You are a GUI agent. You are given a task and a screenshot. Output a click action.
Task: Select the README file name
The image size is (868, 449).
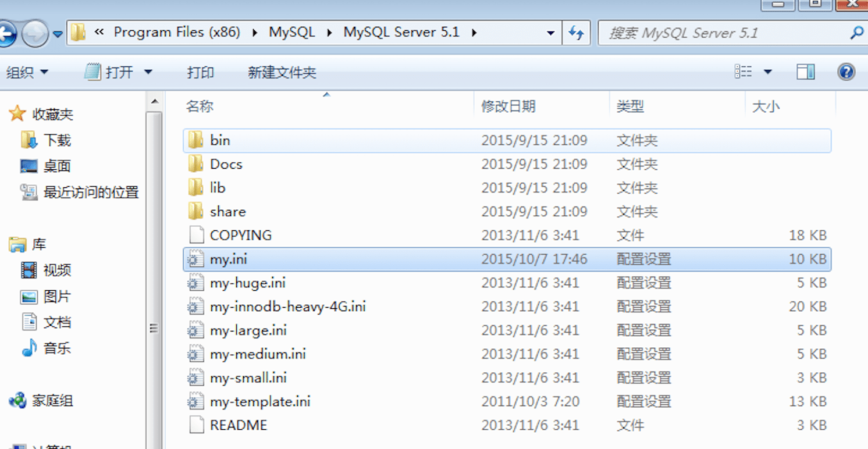239,425
